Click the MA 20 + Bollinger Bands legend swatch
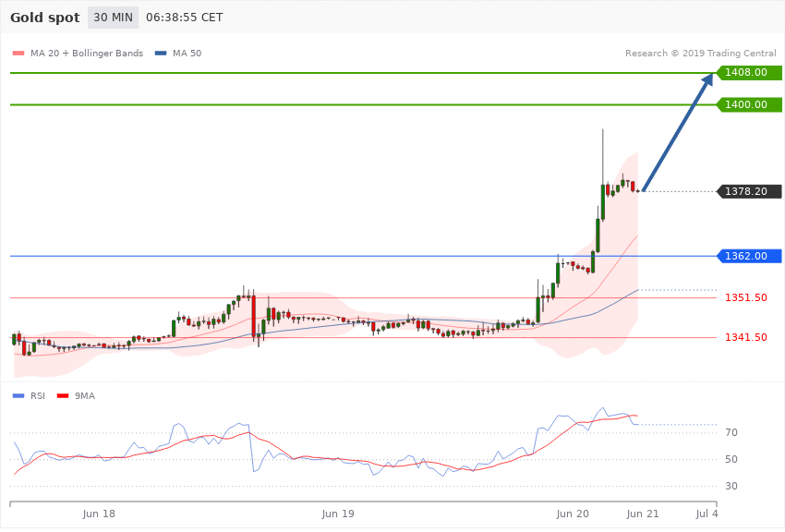This screenshot has width=785, height=532. [18, 53]
